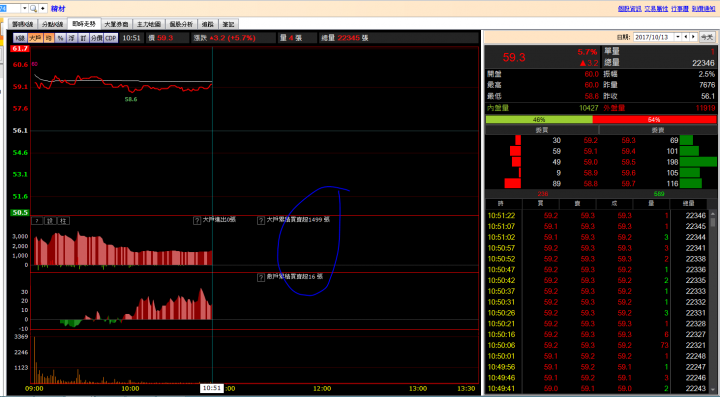This screenshot has height=397, width=720.
Task: Click the plus icon next to search
Action: [x=42, y=8]
